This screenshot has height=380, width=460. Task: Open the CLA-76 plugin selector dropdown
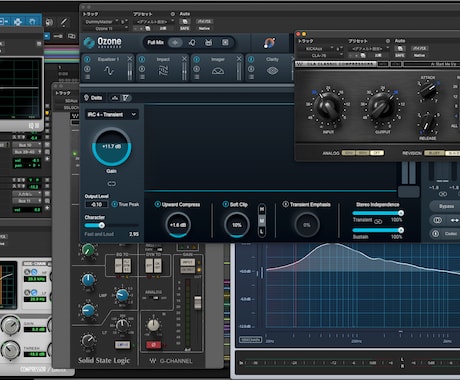tap(320, 56)
